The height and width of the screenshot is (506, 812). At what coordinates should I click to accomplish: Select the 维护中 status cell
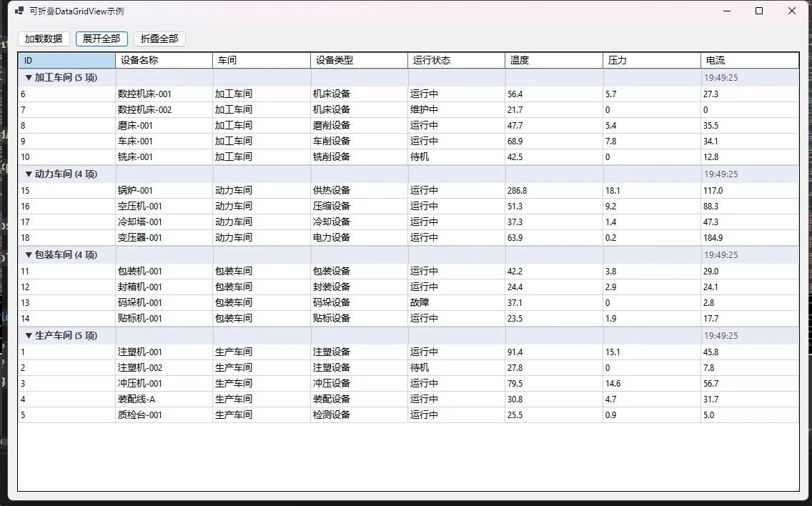(424, 109)
